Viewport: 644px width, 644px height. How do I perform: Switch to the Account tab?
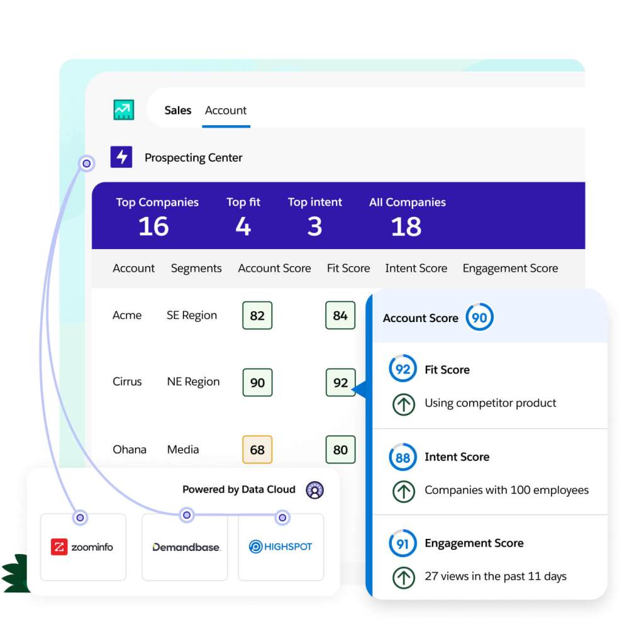pyautogui.click(x=226, y=110)
